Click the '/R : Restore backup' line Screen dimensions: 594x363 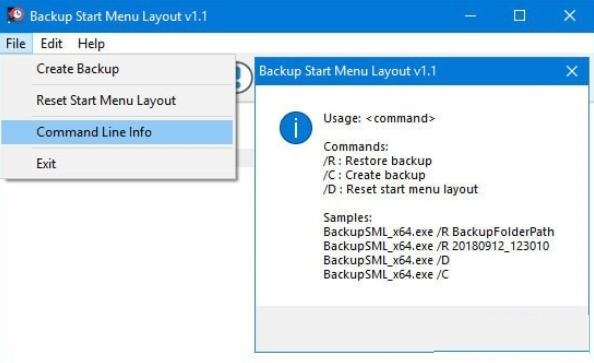coord(377,161)
